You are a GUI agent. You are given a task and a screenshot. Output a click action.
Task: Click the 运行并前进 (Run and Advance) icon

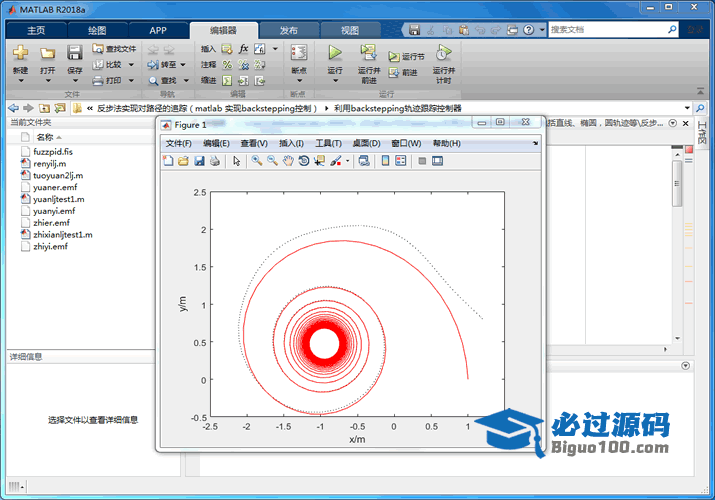368,52
